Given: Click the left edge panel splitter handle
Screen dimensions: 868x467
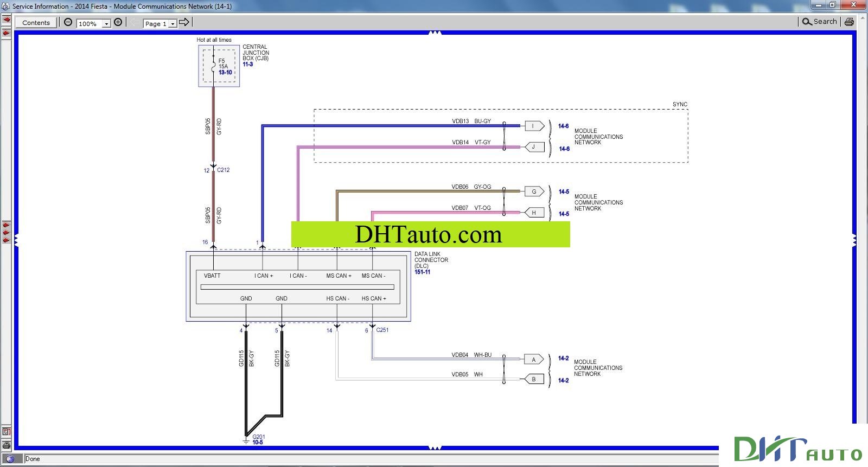Looking at the screenshot, I should click(16, 240).
